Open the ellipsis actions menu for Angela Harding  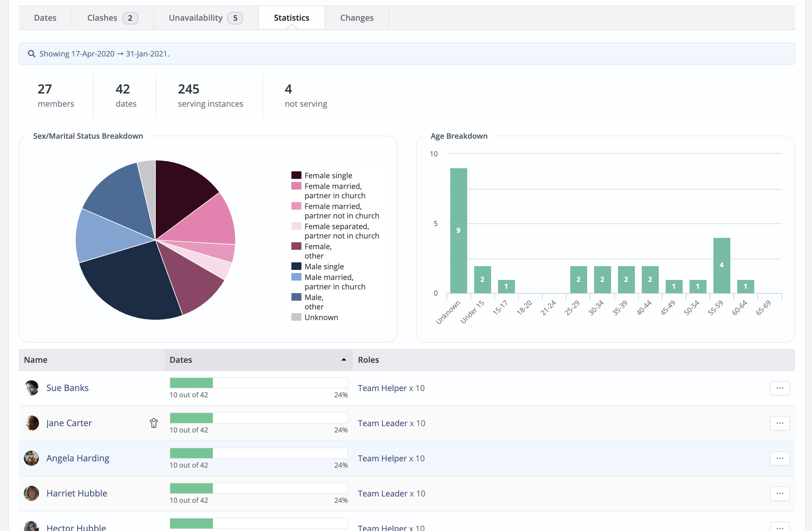780,459
